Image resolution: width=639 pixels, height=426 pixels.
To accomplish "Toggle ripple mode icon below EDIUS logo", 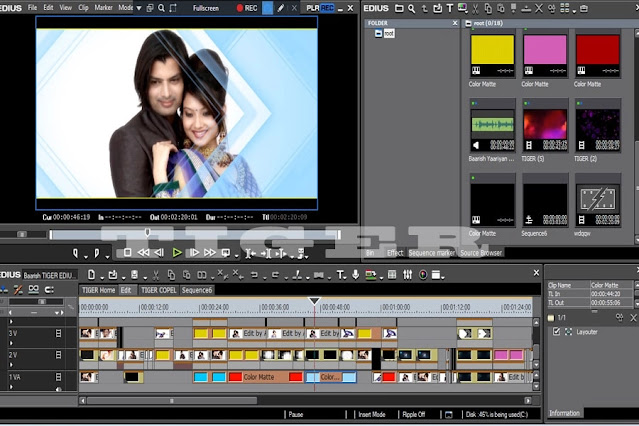I will click(18, 290).
